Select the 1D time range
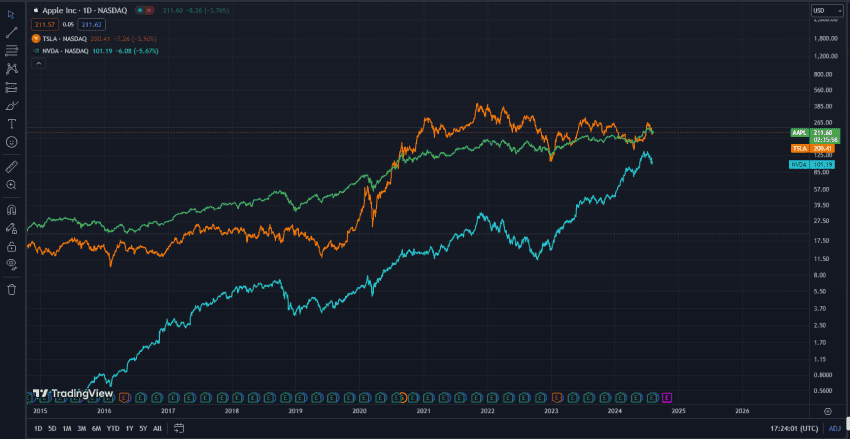 38,429
